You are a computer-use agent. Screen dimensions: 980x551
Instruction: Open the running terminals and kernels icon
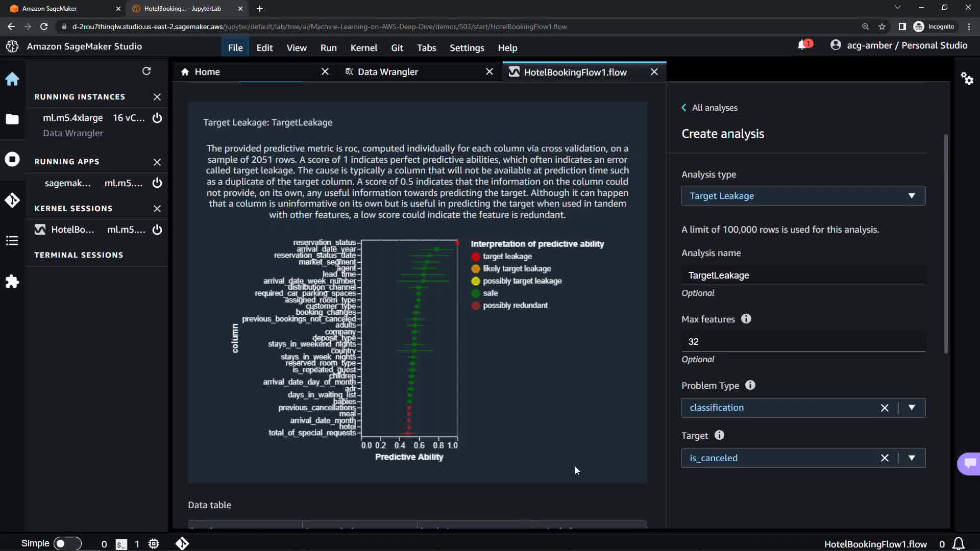pos(12,159)
